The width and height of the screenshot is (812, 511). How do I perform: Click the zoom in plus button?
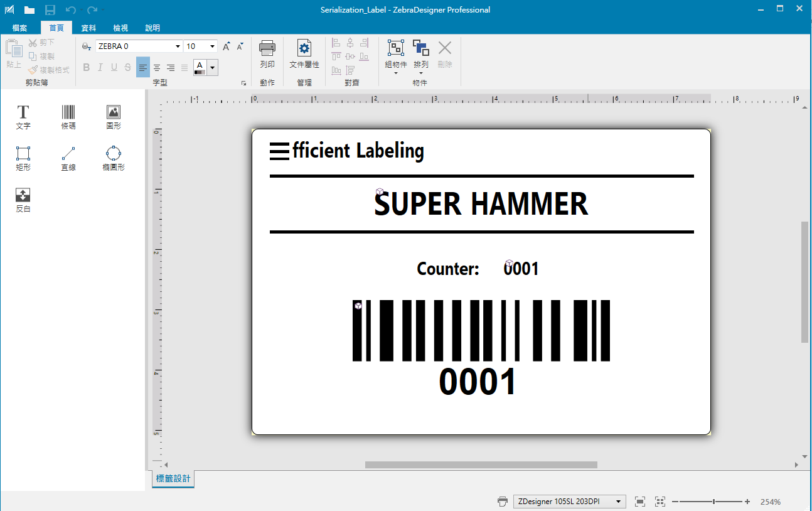pyautogui.click(x=747, y=502)
